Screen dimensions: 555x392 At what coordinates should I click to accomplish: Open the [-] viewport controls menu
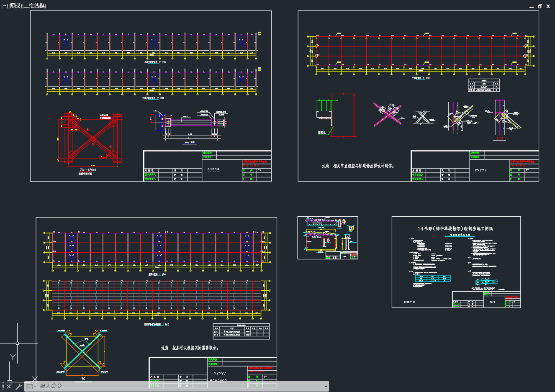pyautogui.click(x=4, y=5)
